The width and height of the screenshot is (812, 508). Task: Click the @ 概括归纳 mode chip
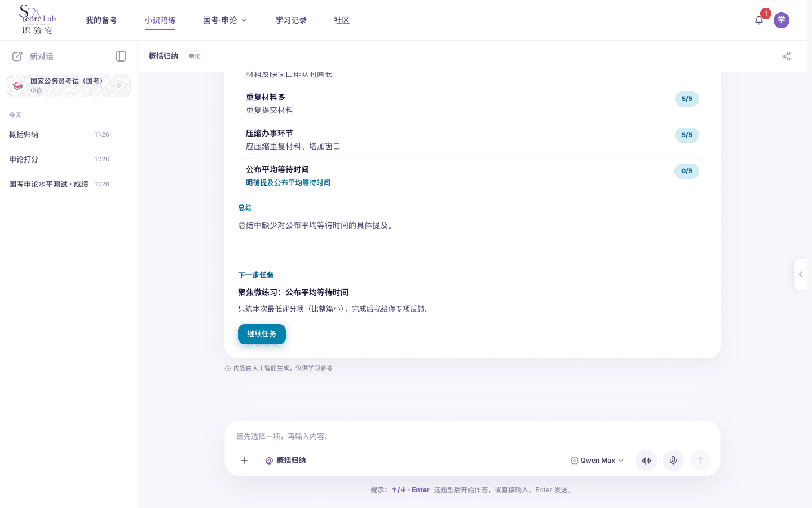(285, 461)
